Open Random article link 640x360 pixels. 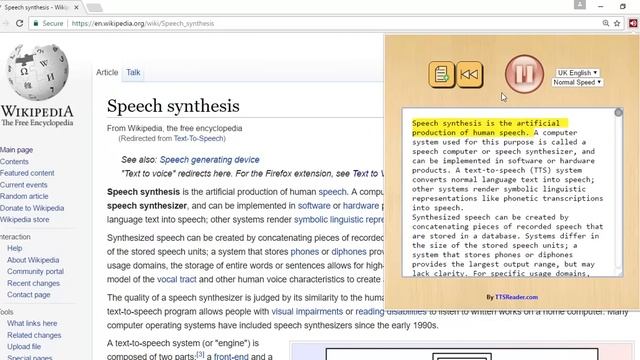click(x=24, y=196)
